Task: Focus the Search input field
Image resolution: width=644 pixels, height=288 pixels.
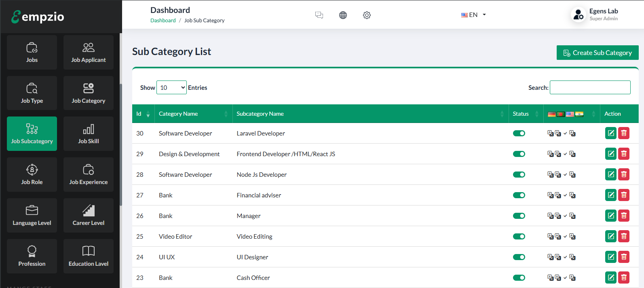Action: click(590, 87)
